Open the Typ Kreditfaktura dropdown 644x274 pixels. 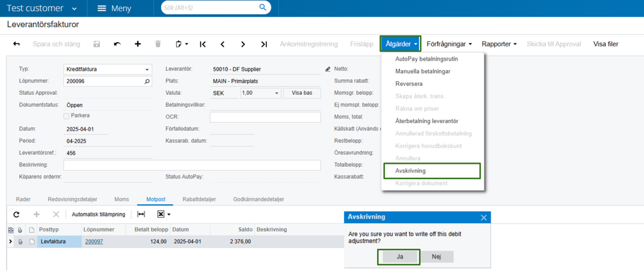click(x=147, y=70)
